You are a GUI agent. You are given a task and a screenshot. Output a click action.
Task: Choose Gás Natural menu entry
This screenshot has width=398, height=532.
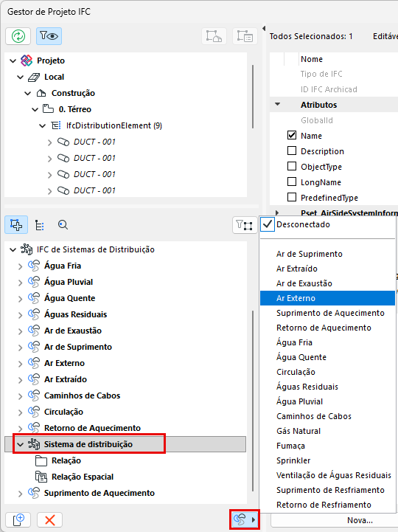pyautogui.click(x=327, y=431)
